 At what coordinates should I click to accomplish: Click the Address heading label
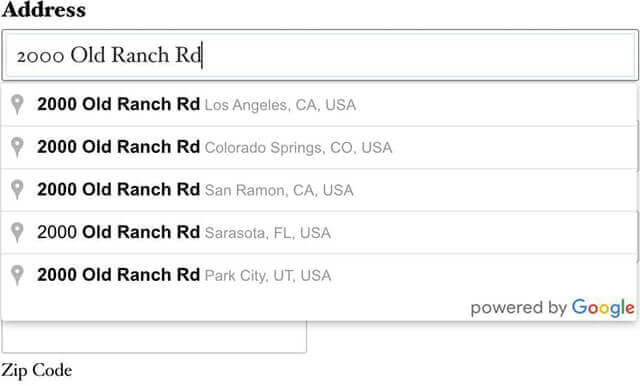click(x=44, y=9)
